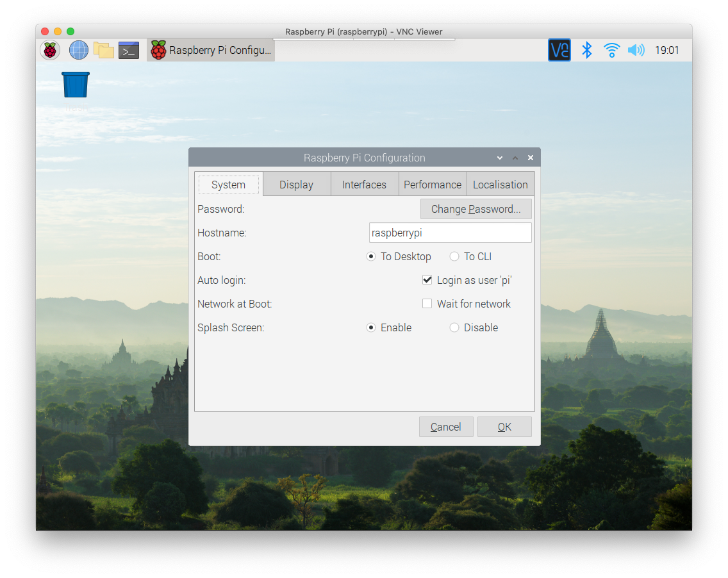Launch the web browser from the taskbar
The image size is (728, 578).
(x=78, y=50)
